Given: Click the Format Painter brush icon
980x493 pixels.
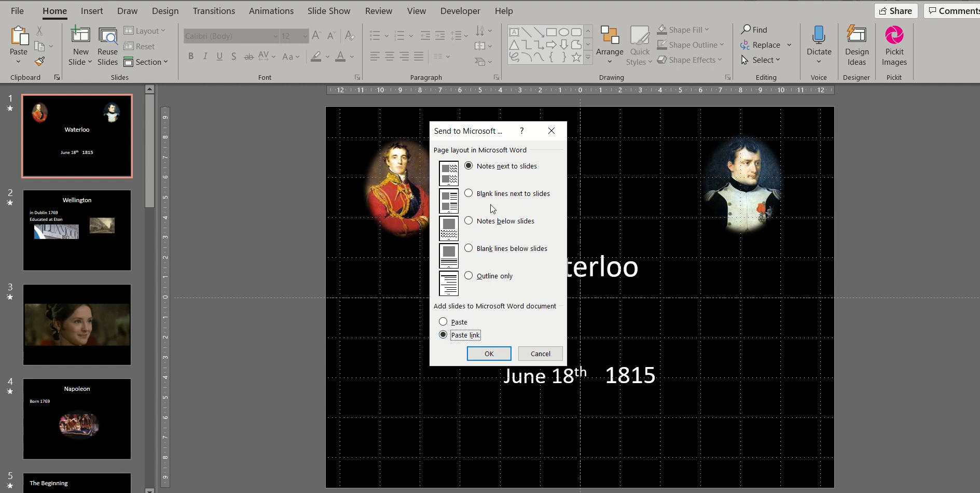Looking at the screenshot, I should click(39, 61).
